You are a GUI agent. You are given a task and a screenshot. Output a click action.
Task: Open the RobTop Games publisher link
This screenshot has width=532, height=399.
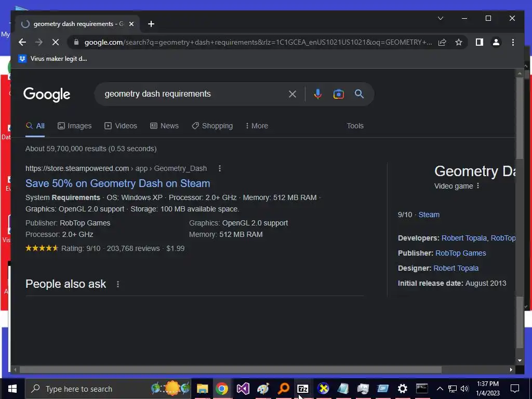click(x=460, y=253)
